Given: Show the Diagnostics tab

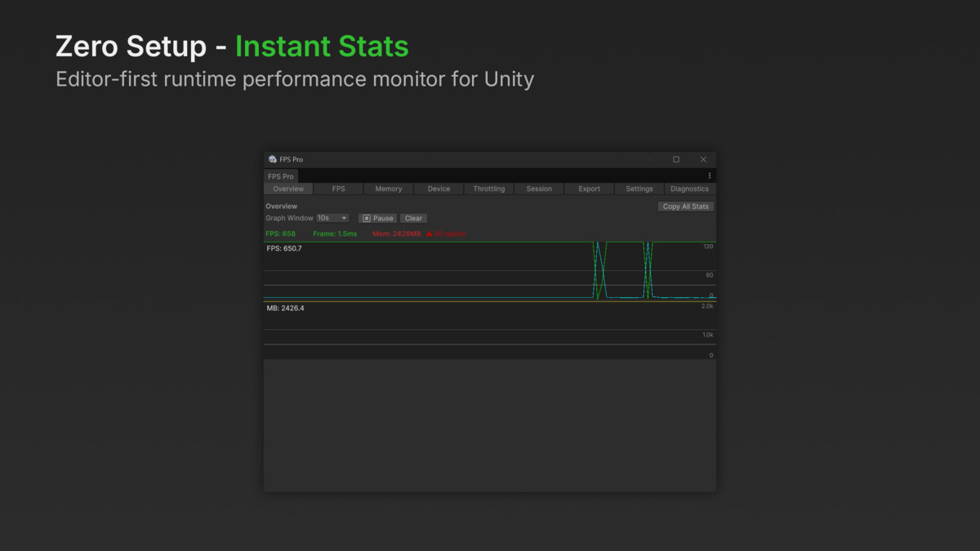Looking at the screenshot, I should (690, 189).
